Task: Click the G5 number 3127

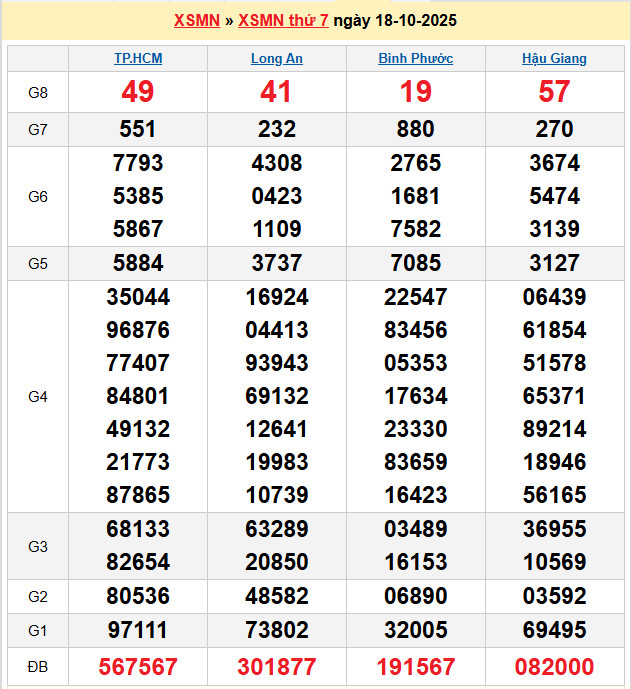Action: [x=554, y=263]
